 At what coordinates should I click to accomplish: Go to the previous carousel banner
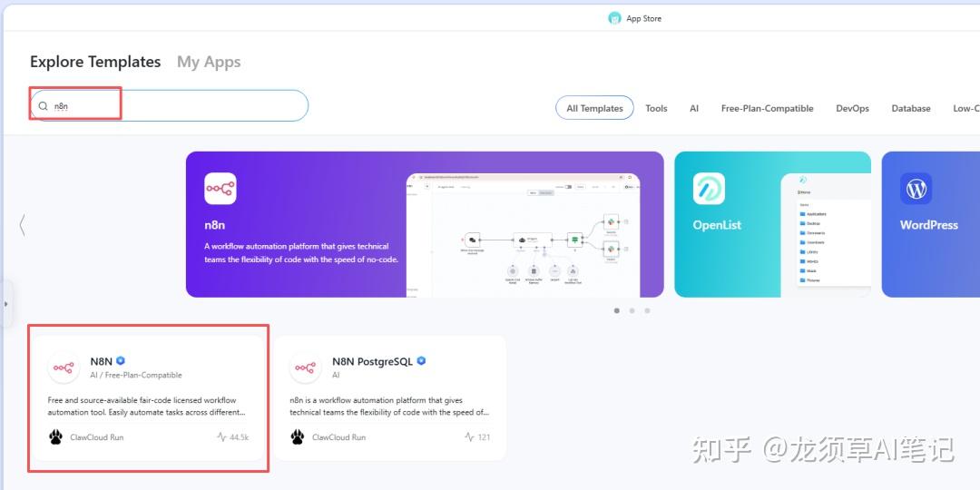point(23,225)
